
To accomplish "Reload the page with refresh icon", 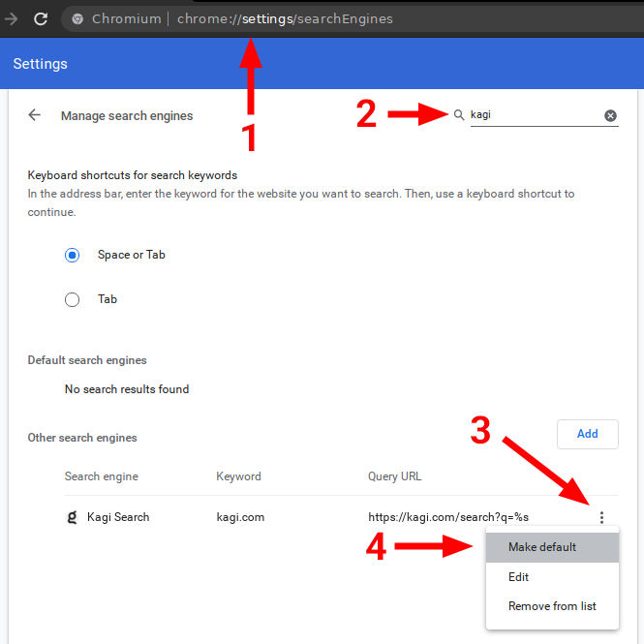I will (41, 19).
